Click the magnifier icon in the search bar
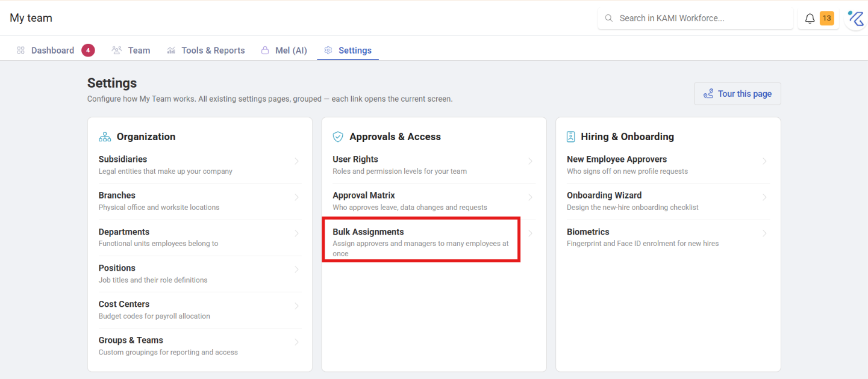Screen dimensions: 868x379 pos(608,19)
